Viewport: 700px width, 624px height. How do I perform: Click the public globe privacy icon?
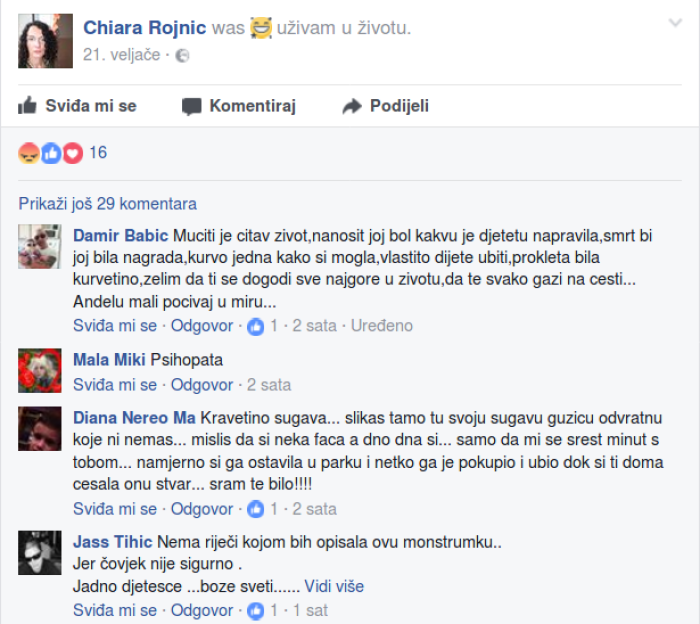[182, 56]
